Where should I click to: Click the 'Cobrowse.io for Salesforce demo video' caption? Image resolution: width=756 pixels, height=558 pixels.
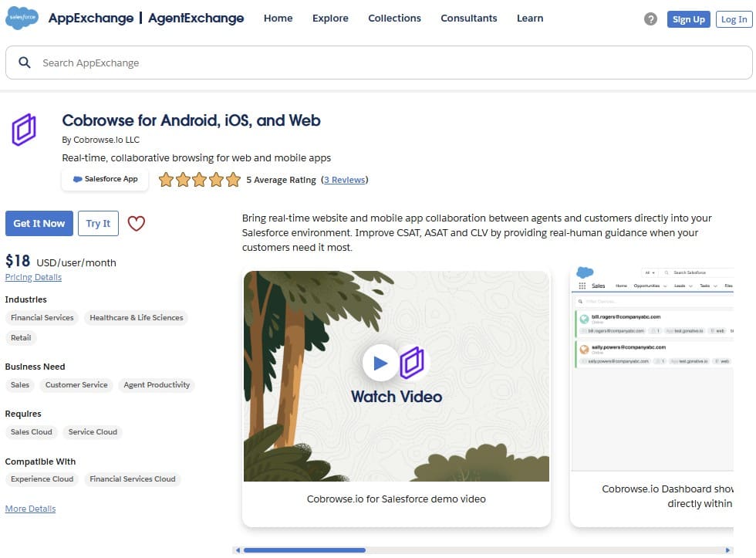(397, 499)
